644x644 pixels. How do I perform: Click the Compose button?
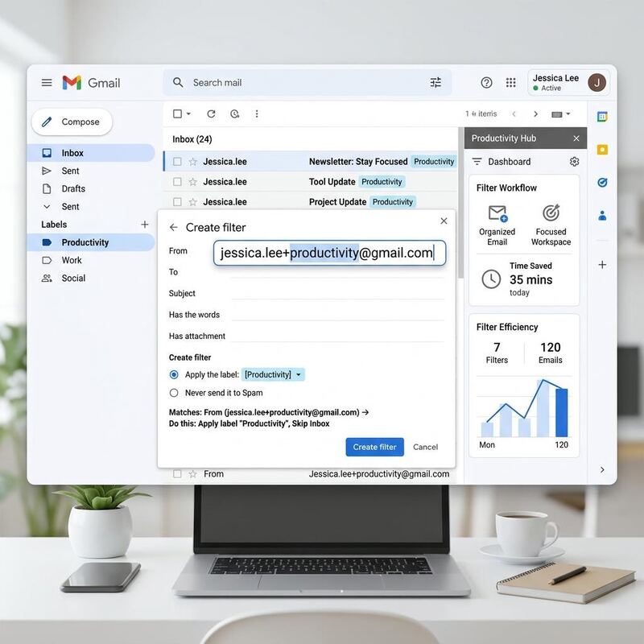(72, 122)
